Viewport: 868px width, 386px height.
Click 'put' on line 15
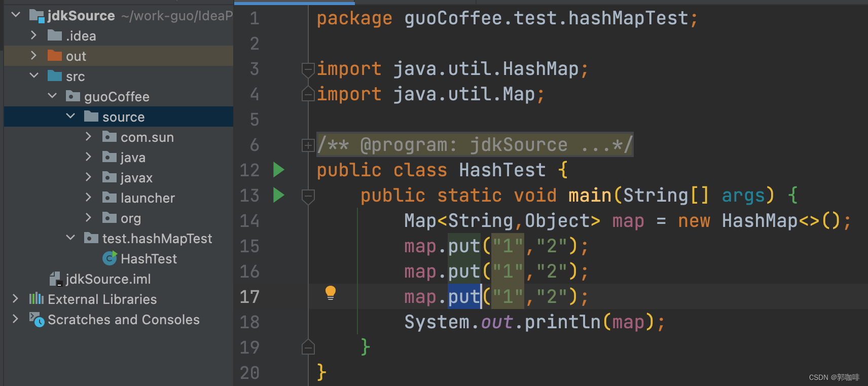coord(464,246)
